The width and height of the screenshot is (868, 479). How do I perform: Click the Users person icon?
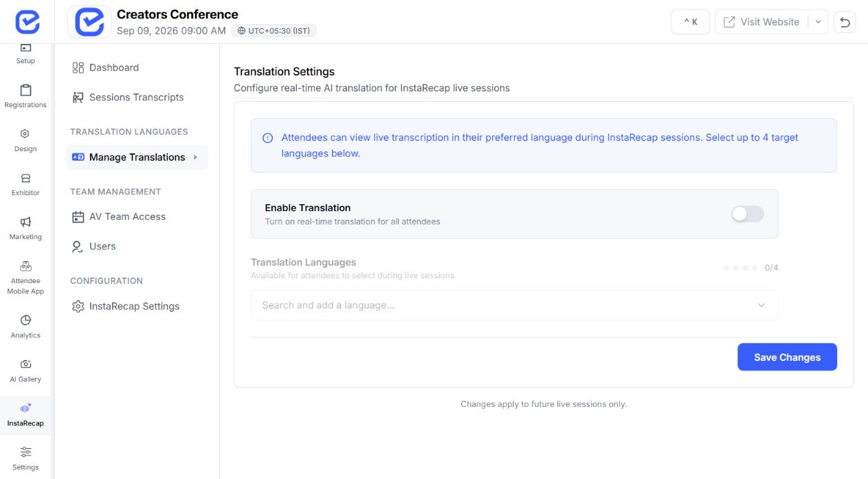78,246
